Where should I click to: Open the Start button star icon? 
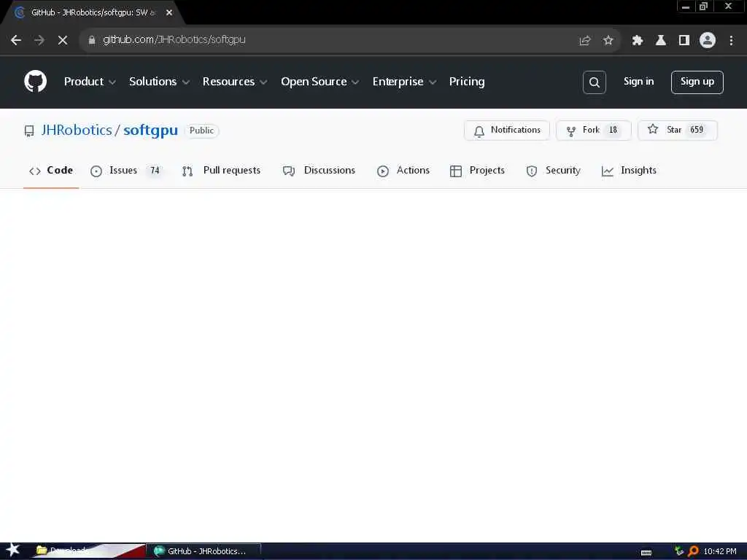tap(13, 550)
